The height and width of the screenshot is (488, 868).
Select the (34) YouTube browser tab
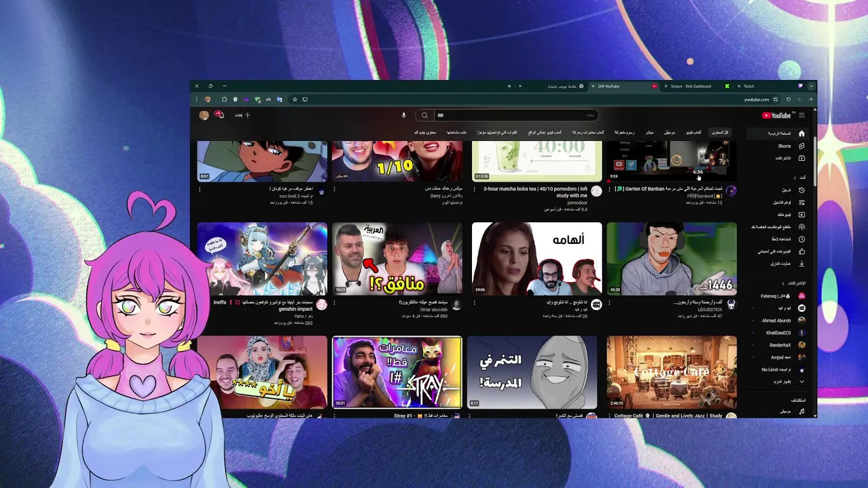pos(624,86)
